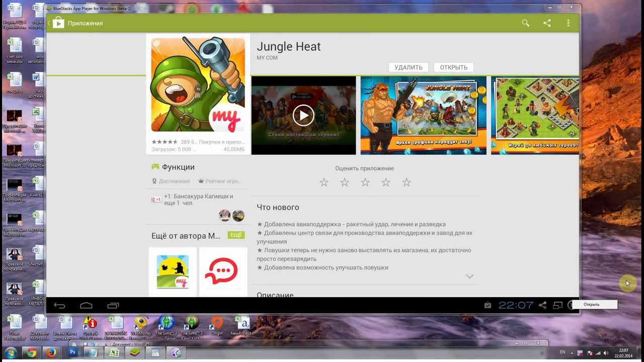644x362 pixels.
Task: Open Firefox from taskbar
Action: click(x=51, y=353)
